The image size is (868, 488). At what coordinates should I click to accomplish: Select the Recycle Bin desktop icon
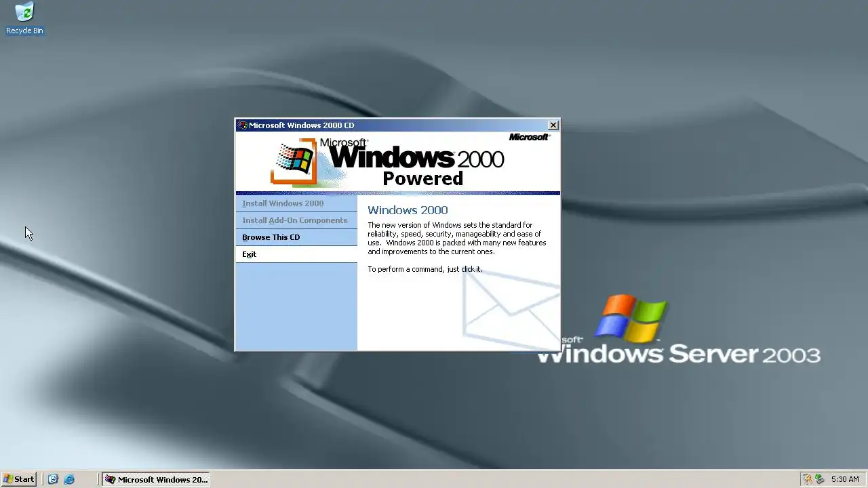tap(24, 18)
